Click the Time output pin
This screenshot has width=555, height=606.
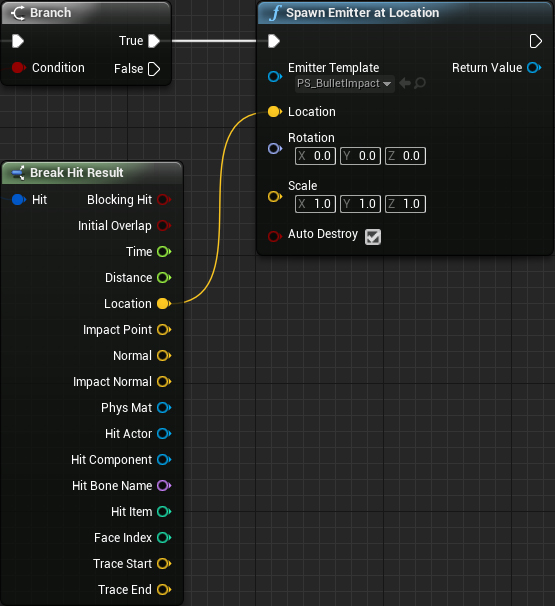[x=164, y=252]
